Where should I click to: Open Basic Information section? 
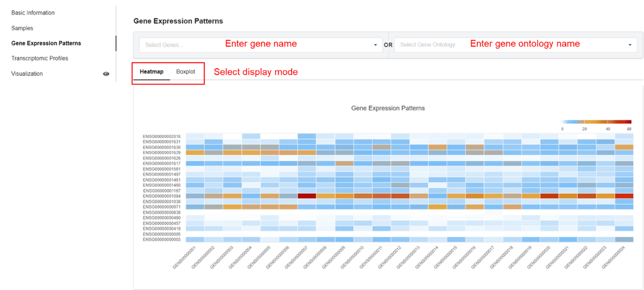(33, 13)
